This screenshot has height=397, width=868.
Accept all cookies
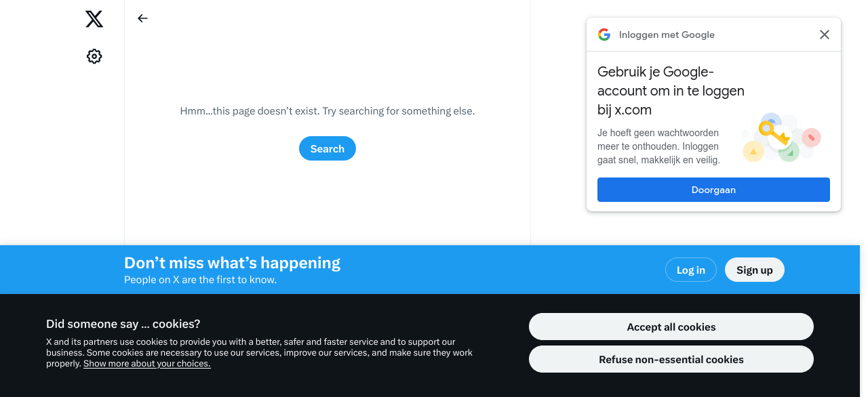(671, 327)
